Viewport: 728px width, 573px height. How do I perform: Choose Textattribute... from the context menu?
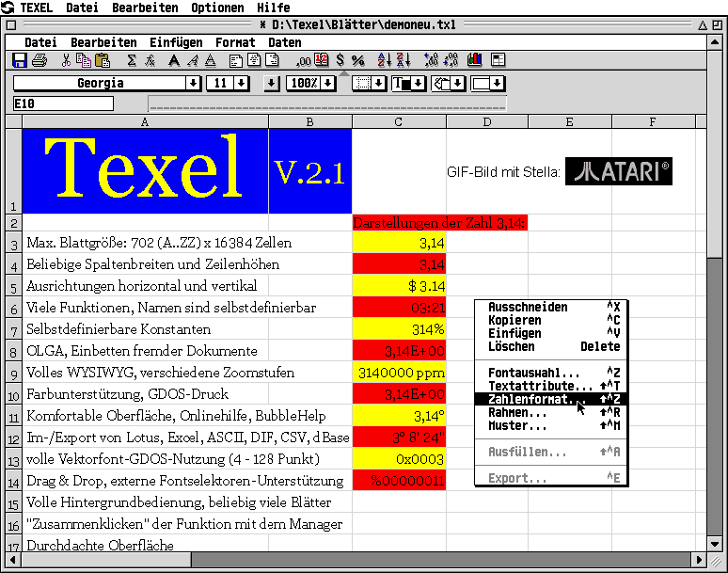(x=551, y=386)
